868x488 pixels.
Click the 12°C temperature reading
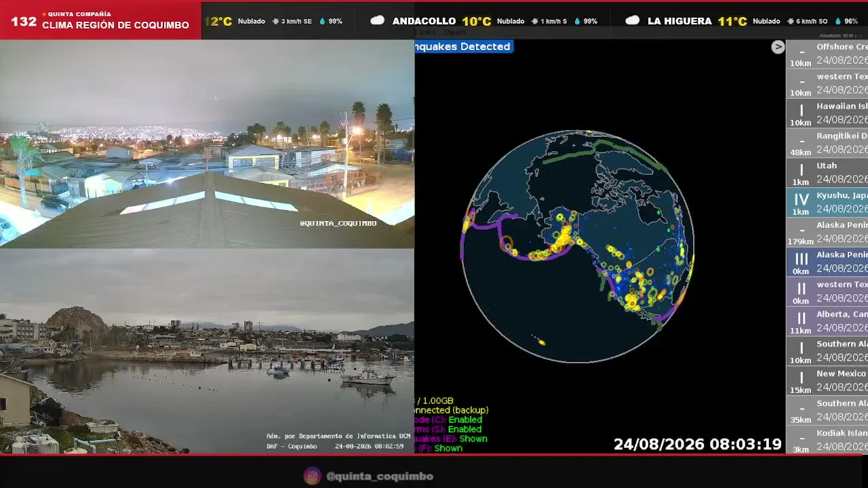coord(218,21)
